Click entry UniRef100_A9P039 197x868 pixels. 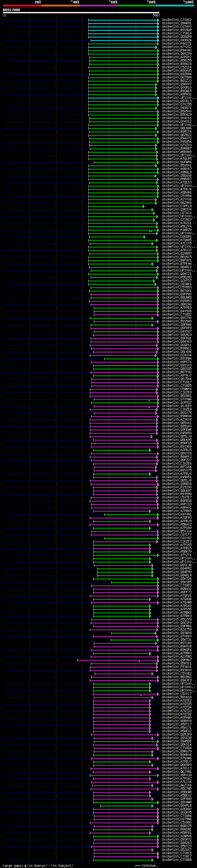177,775
